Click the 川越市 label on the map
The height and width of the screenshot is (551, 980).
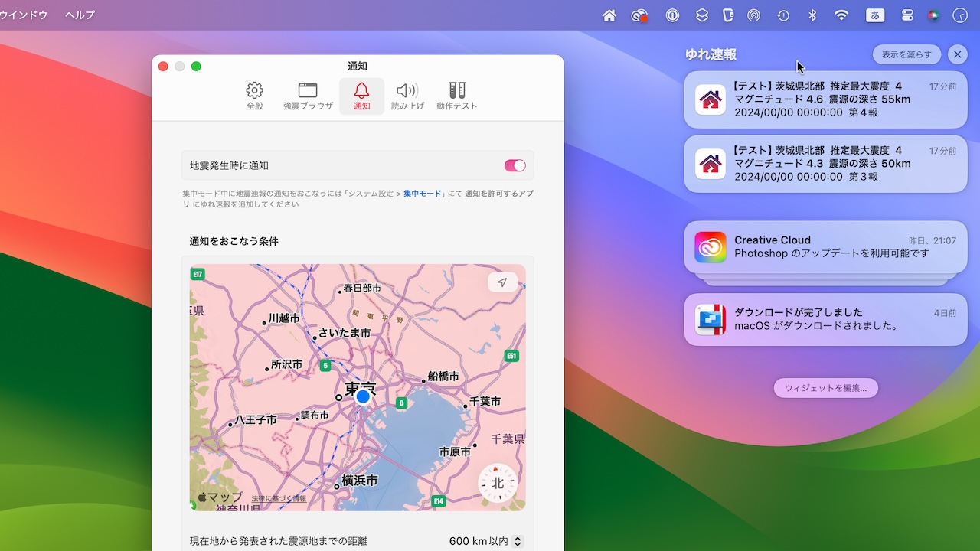(x=284, y=318)
